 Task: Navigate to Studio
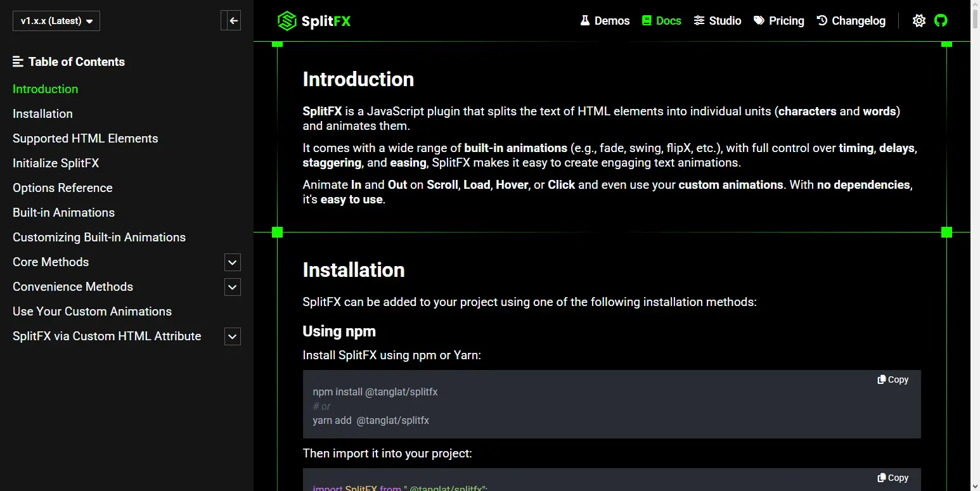click(718, 21)
